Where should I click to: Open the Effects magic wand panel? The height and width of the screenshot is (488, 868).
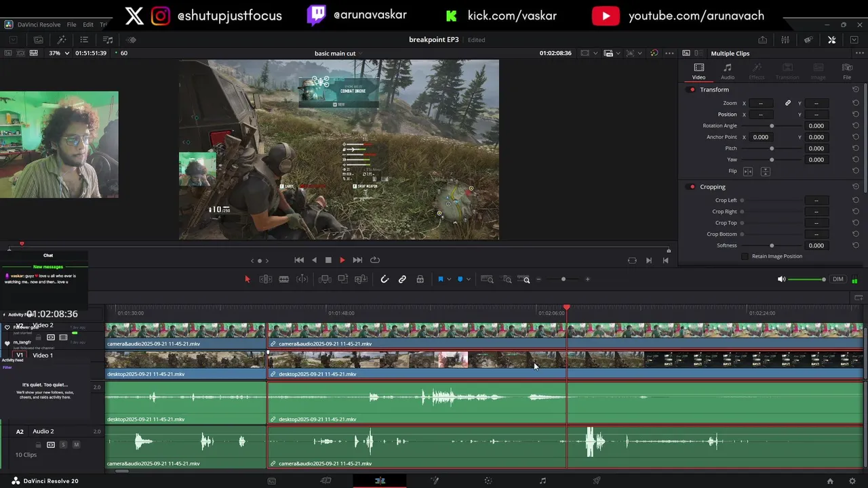tap(61, 40)
